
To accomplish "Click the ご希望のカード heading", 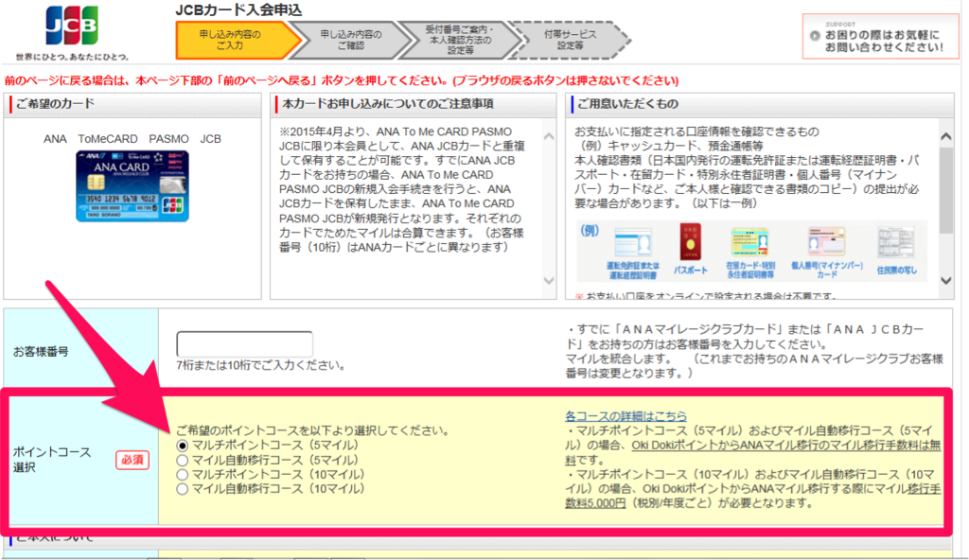I will click(56, 104).
